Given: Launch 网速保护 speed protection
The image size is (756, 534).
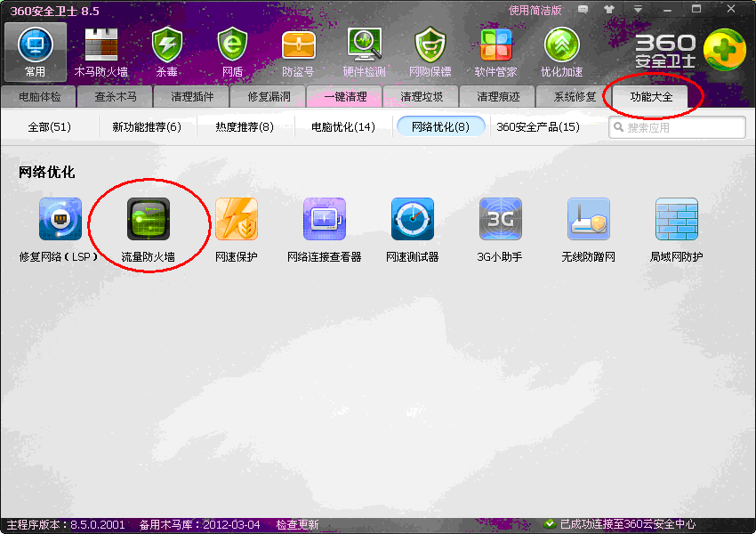Looking at the screenshot, I should click(x=237, y=231).
